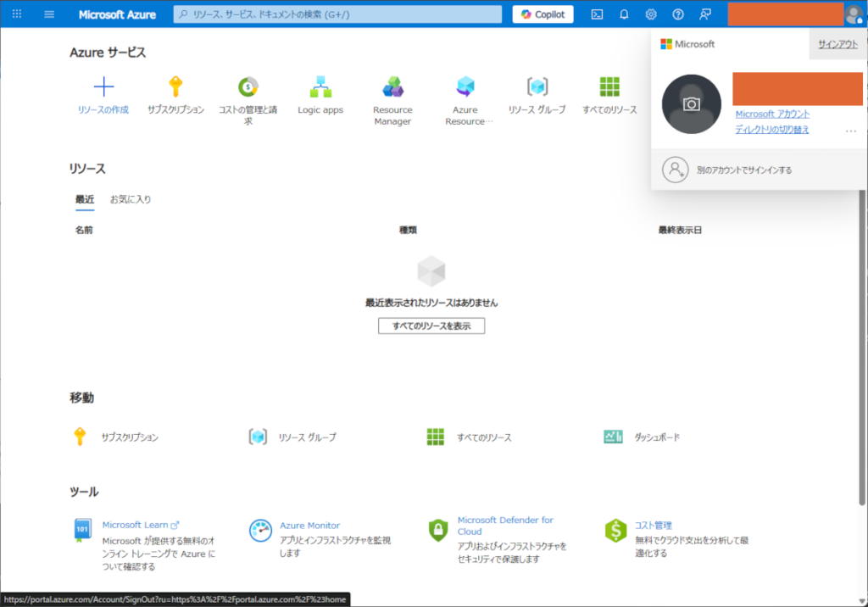
Task: Click the page vertical scrollbar
Action: point(862,348)
